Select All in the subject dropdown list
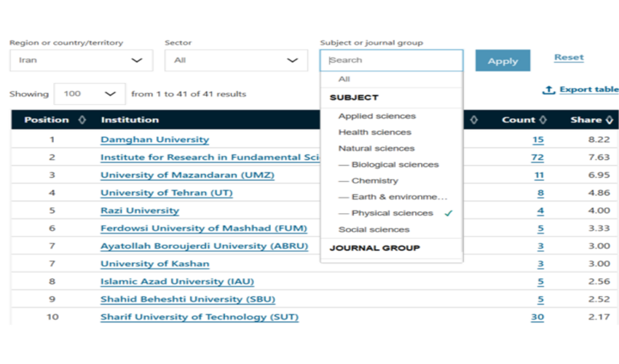619x364 pixels. [x=344, y=79]
